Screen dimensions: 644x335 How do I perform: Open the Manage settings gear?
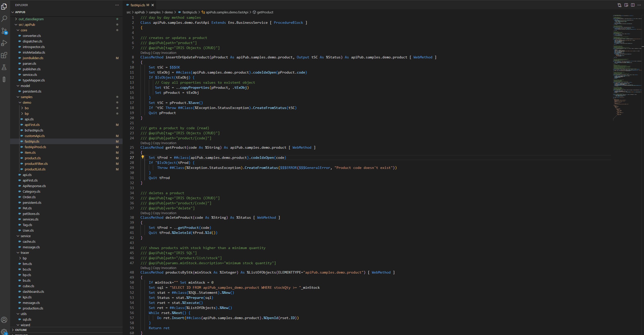coord(4,332)
